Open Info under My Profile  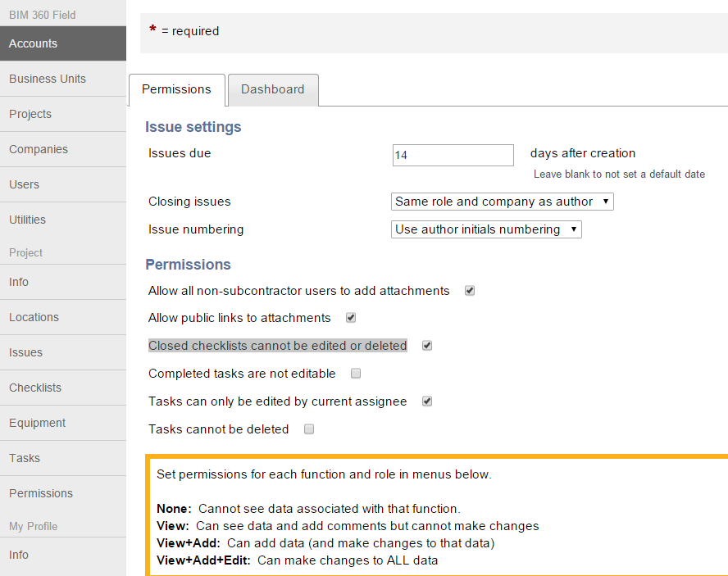click(x=18, y=555)
